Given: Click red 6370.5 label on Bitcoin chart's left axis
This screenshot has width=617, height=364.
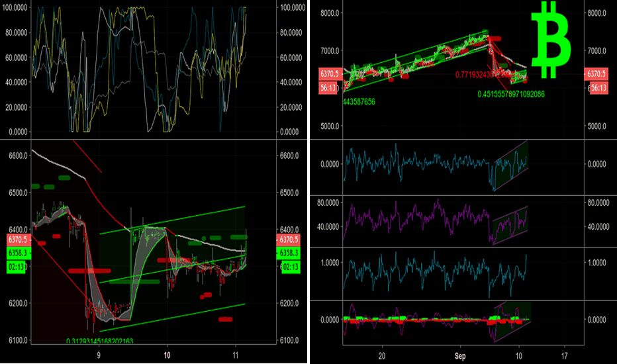Looking at the screenshot, I should 330,73.
